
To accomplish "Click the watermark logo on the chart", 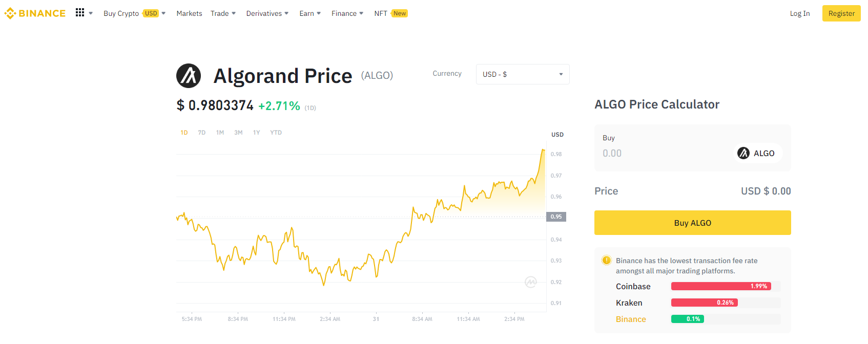I will click(x=531, y=282).
